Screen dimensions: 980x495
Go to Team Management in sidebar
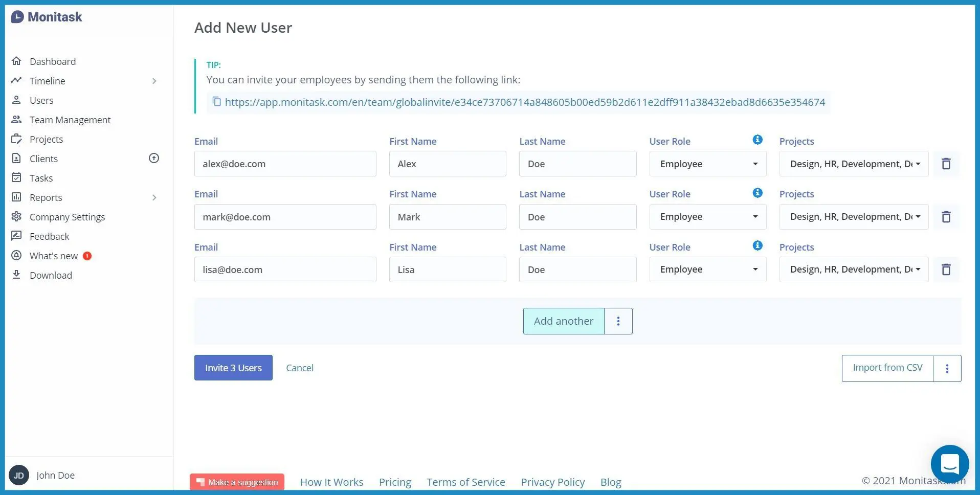70,120
